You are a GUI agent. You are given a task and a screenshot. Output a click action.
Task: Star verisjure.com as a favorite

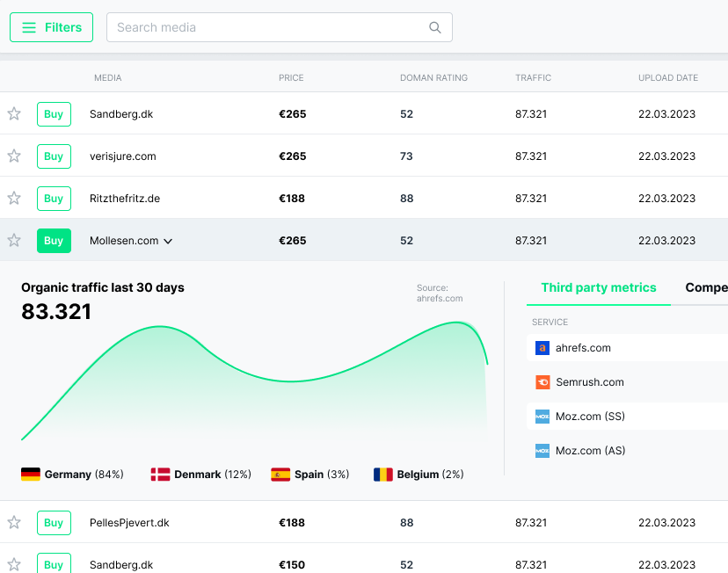[x=14, y=156]
